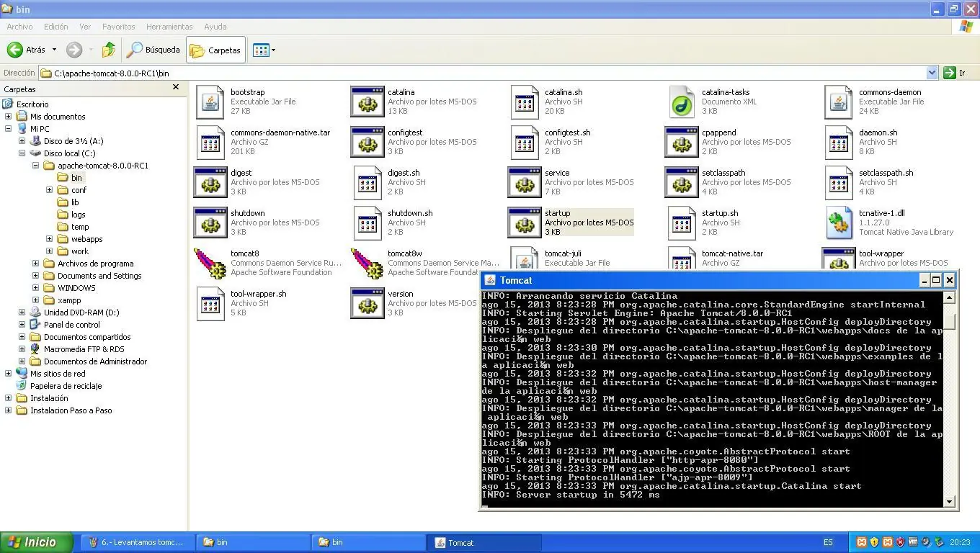The height and width of the screenshot is (553, 980).
Task: Expand the webapps folder node
Action: (x=49, y=239)
